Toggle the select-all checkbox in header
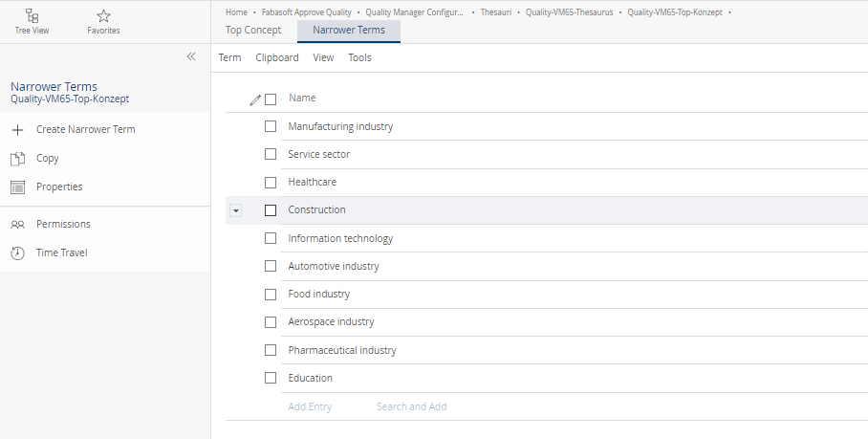Screen dimensions: 868x439 click(x=271, y=99)
